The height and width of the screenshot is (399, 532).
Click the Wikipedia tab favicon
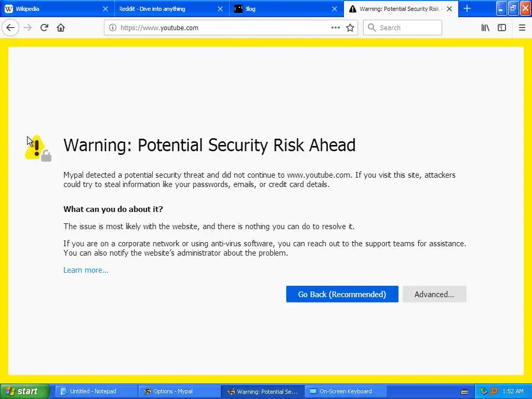9,9
